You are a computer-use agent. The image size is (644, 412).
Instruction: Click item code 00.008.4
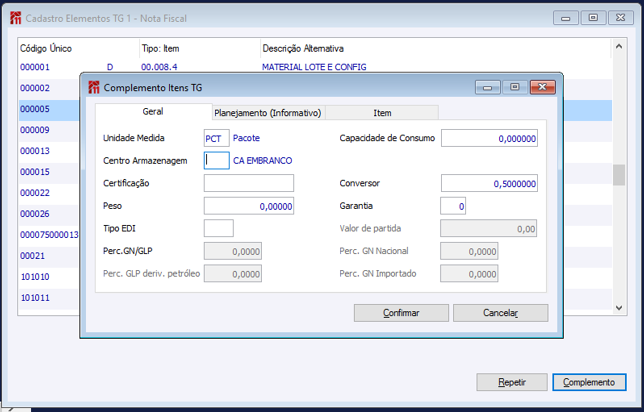(x=159, y=67)
